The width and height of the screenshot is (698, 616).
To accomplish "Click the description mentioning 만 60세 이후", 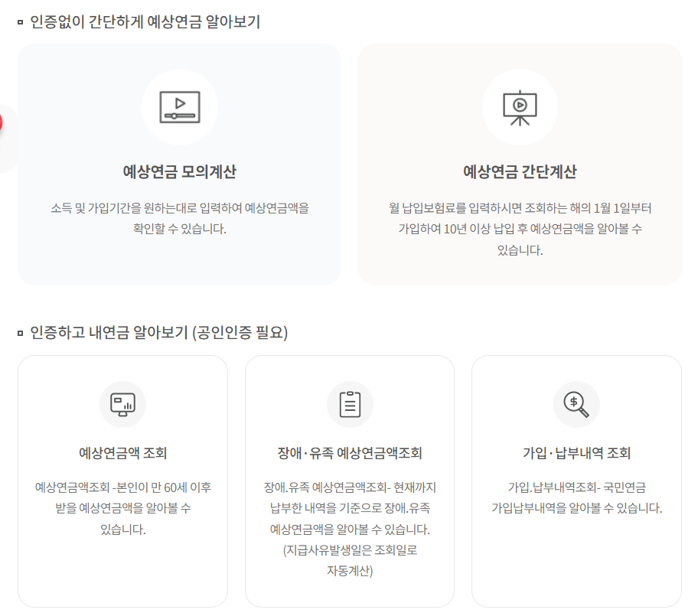I will (x=123, y=508).
